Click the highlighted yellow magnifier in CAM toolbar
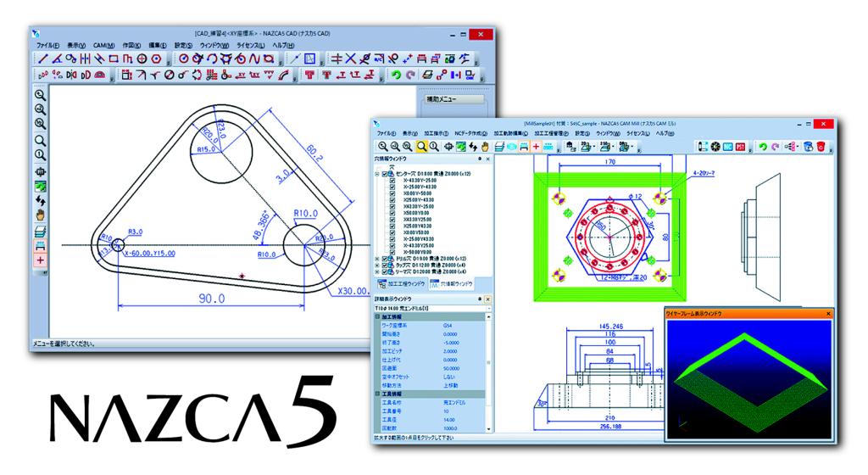This screenshot has height=475, width=868. (422, 146)
